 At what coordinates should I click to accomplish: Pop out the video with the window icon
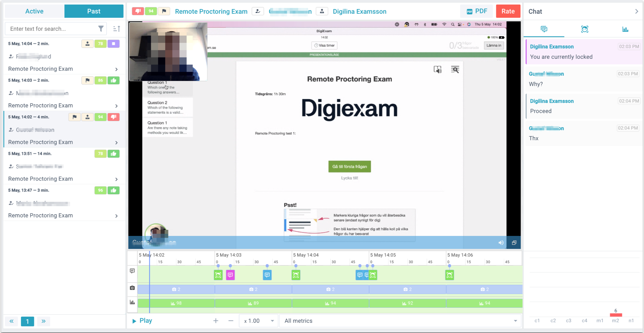pyautogui.click(x=514, y=243)
